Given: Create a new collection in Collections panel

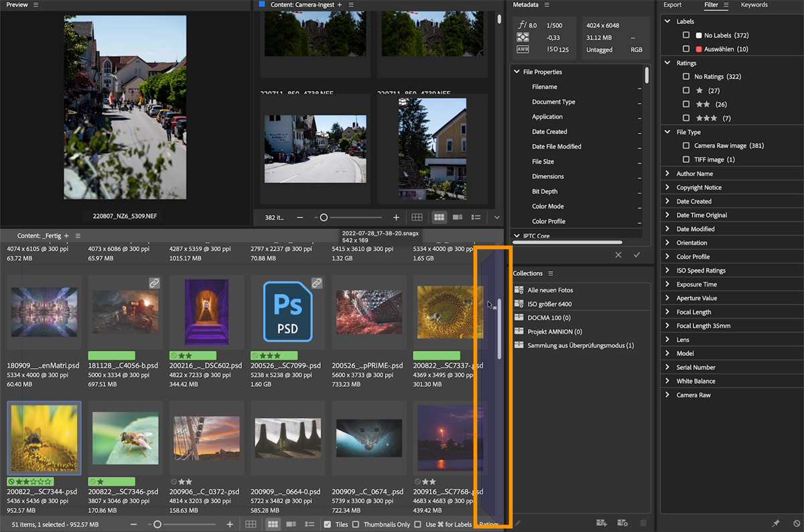Looking at the screenshot, I should [x=601, y=523].
